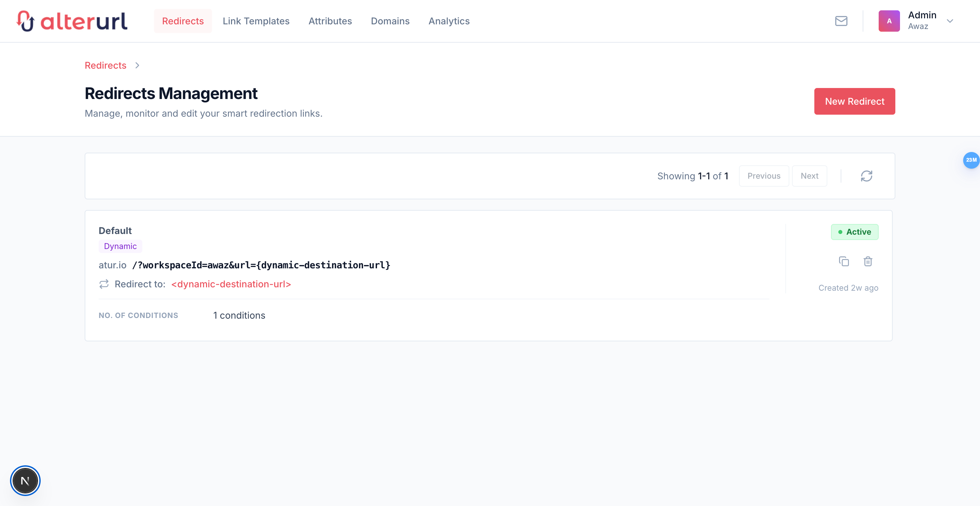Image resolution: width=980 pixels, height=506 pixels.
Task: Click the alterurl logo
Action: click(x=72, y=21)
